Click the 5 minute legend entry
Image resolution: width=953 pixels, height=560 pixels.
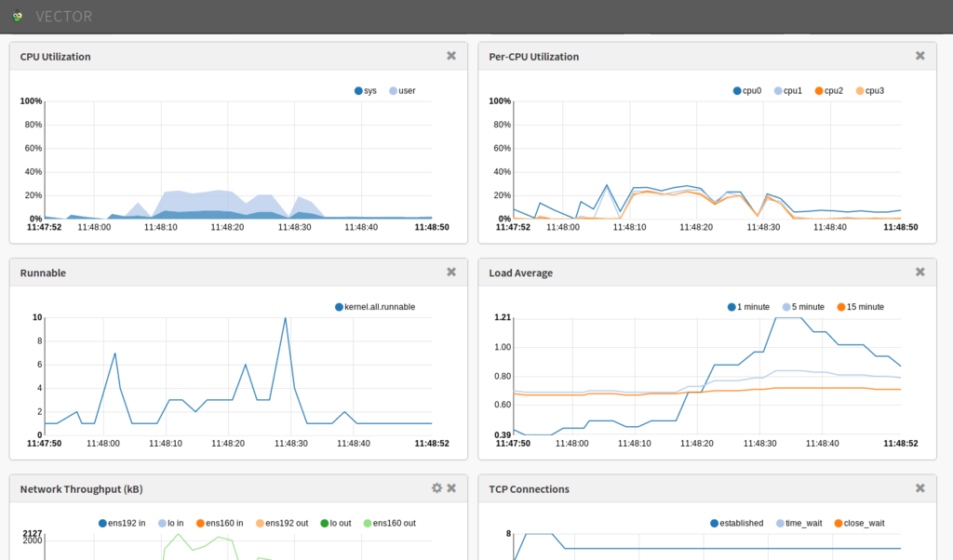tap(802, 306)
